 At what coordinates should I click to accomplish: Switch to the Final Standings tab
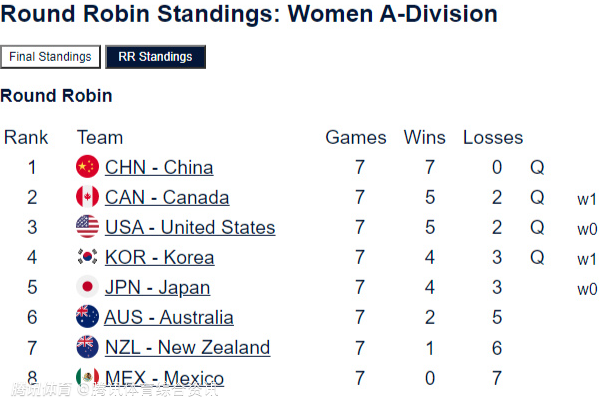click(x=50, y=57)
